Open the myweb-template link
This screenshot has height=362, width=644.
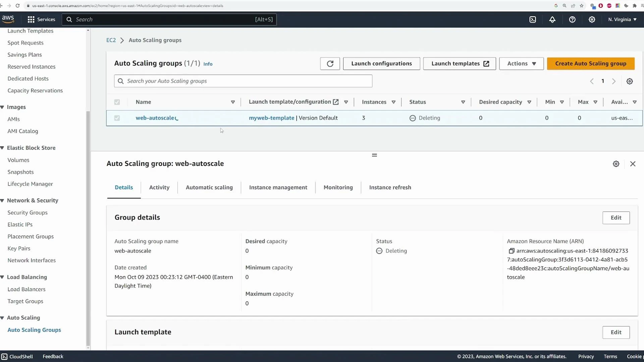pos(271,118)
